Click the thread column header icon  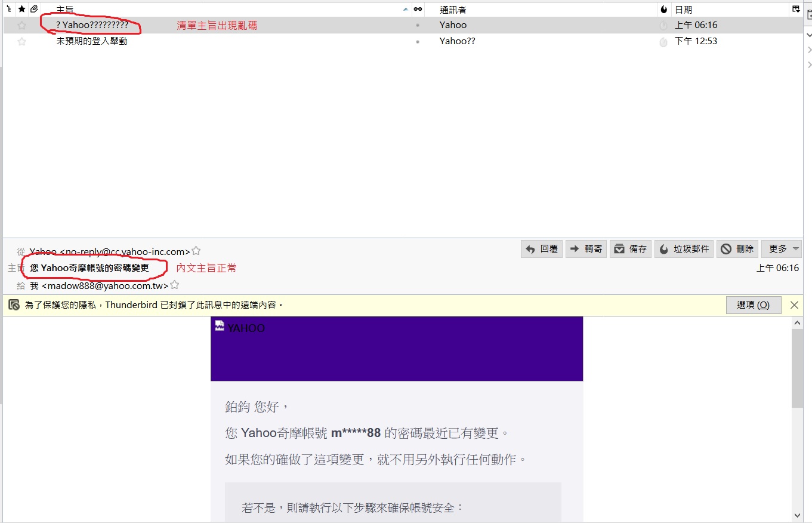(x=8, y=10)
